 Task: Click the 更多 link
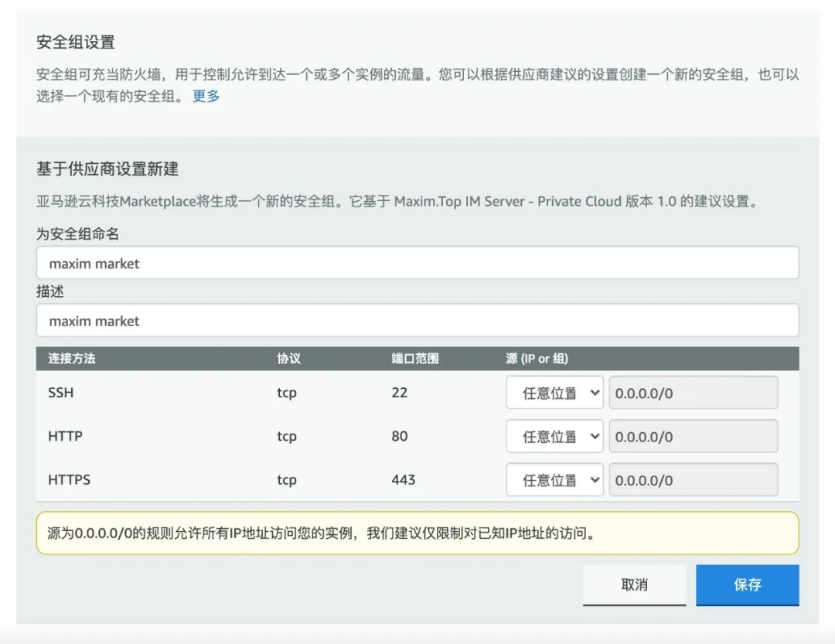click(206, 97)
